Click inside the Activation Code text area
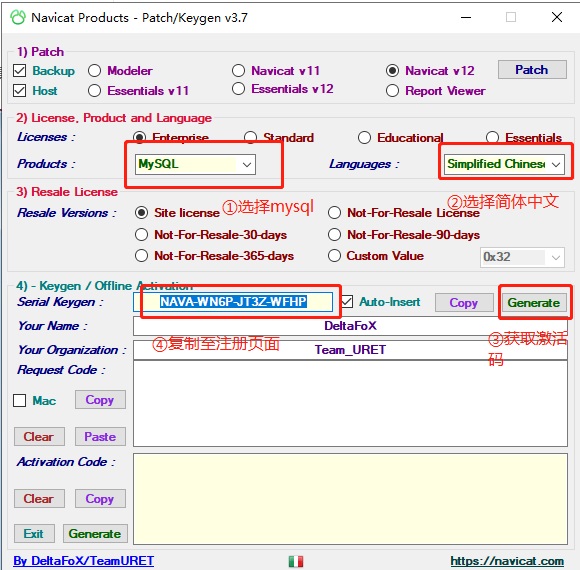 350,499
